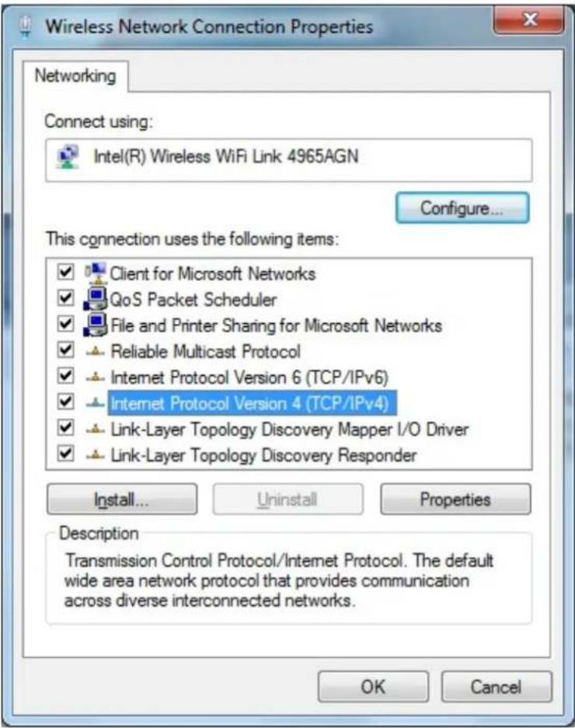Screen dimensions: 575x728
Task: Click the Reliable Multicast Protocol icon
Action: pyautogui.click(x=96, y=352)
